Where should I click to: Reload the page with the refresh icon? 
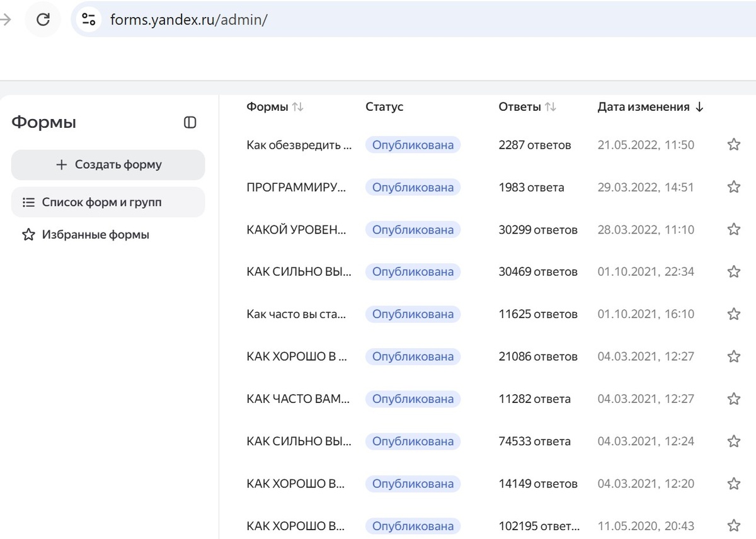(x=43, y=20)
